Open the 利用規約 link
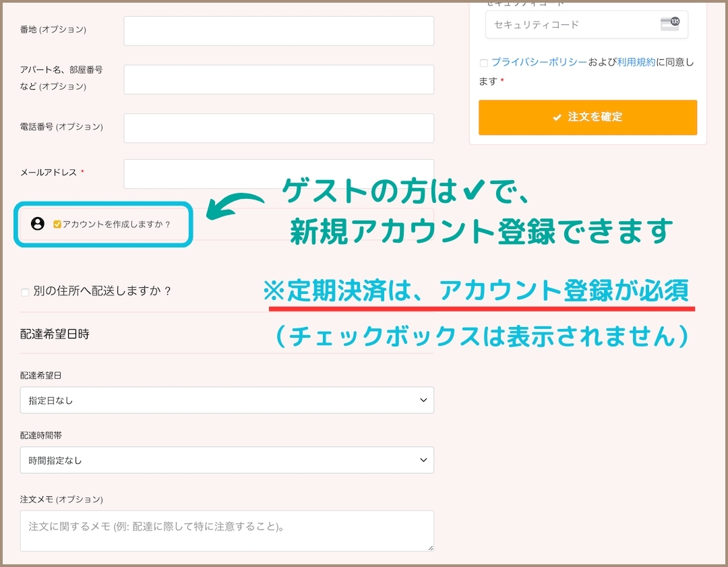Screen dimensions: 728x567 pos(636,62)
